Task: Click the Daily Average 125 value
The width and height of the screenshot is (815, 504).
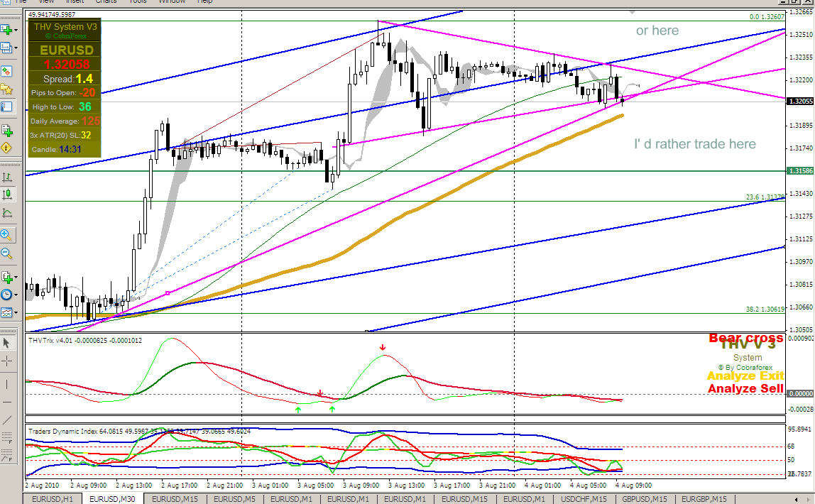Action: [x=90, y=121]
